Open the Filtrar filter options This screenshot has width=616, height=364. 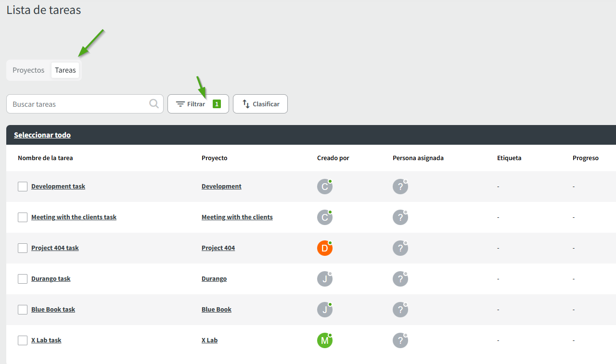[x=192, y=104]
